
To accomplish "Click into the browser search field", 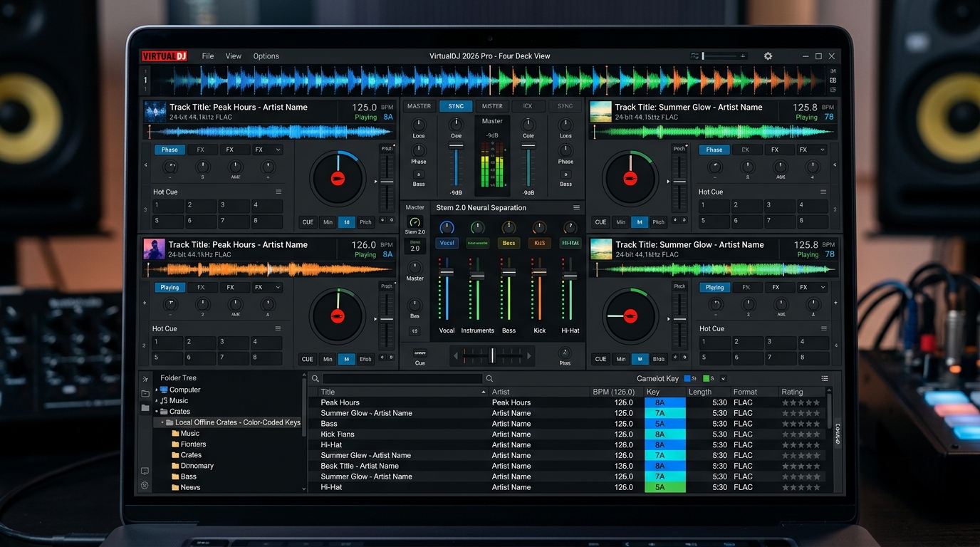I will click(402, 379).
